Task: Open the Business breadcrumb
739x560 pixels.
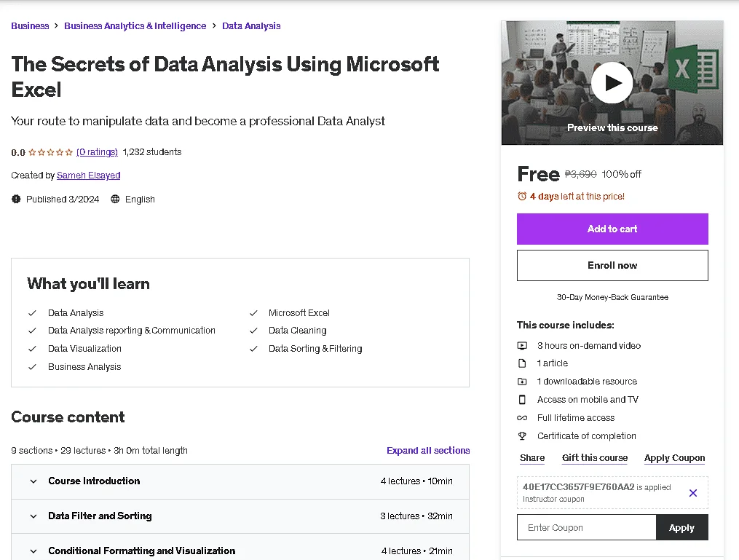Action: point(30,26)
